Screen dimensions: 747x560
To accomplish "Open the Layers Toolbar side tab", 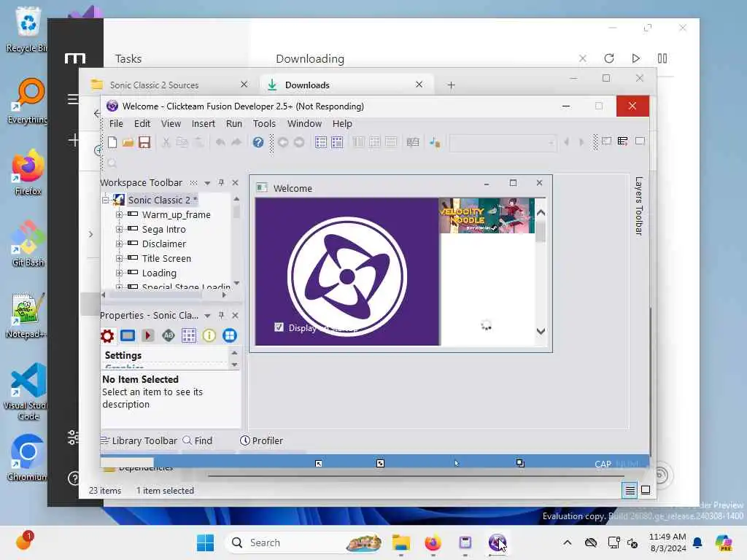I will (x=639, y=206).
